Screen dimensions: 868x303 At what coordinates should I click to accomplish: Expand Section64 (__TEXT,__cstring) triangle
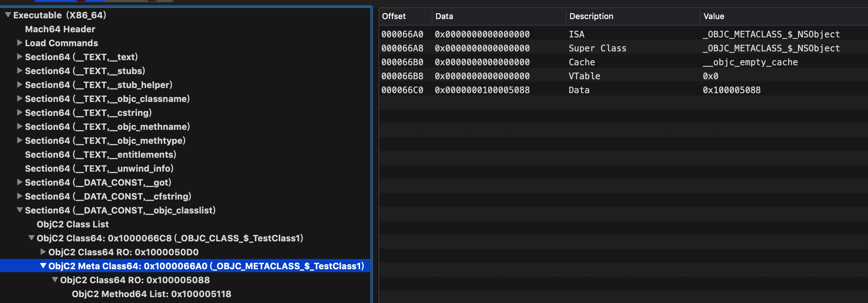coord(20,113)
